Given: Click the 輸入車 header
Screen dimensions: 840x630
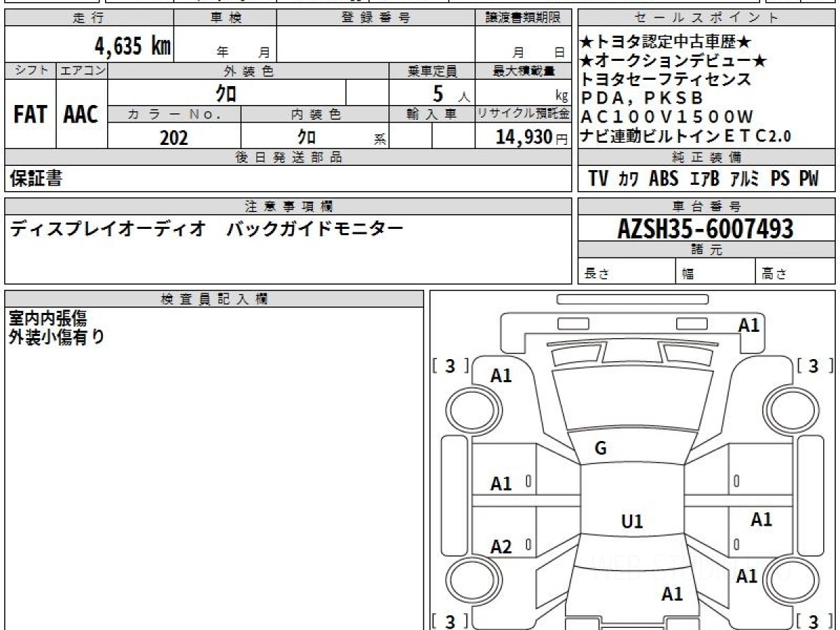Looking at the screenshot, I should [432, 115].
